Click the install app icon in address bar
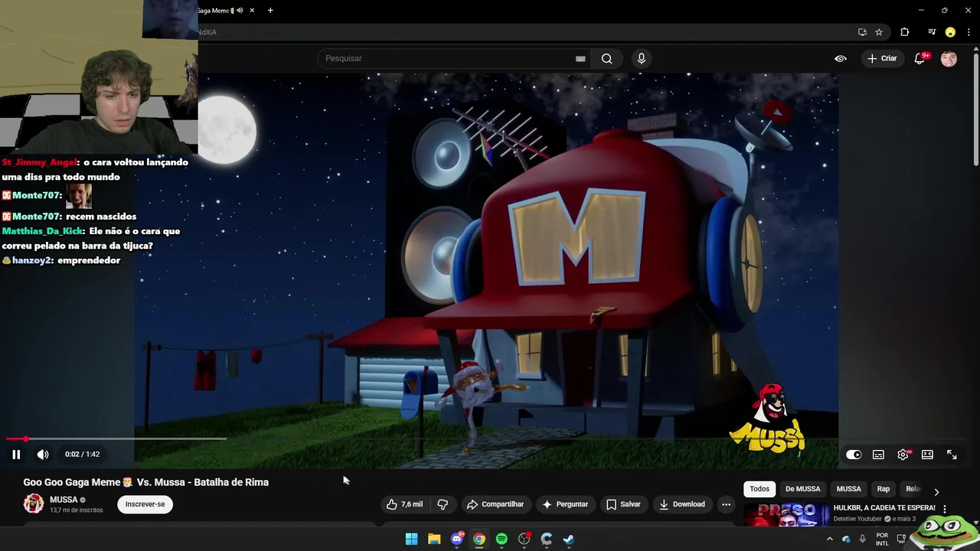980x551 pixels. tap(862, 32)
